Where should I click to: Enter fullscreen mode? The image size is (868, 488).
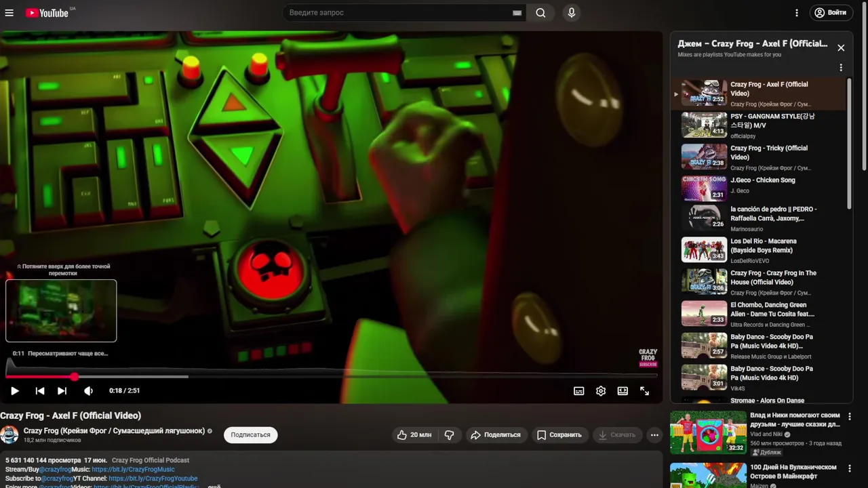coord(644,391)
